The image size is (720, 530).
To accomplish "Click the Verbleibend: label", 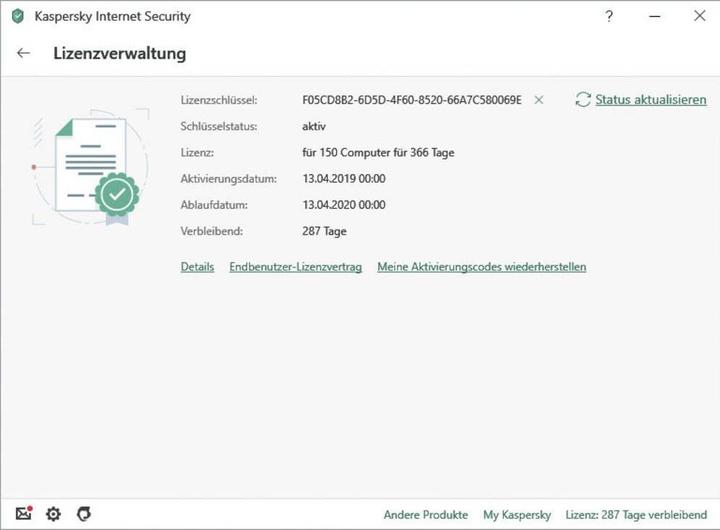I will pos(212,231).
